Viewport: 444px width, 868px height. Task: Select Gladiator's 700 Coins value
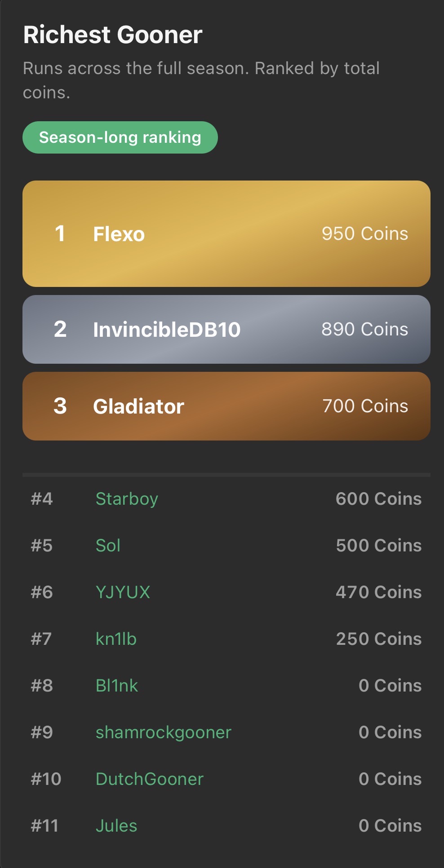[365, 406]
